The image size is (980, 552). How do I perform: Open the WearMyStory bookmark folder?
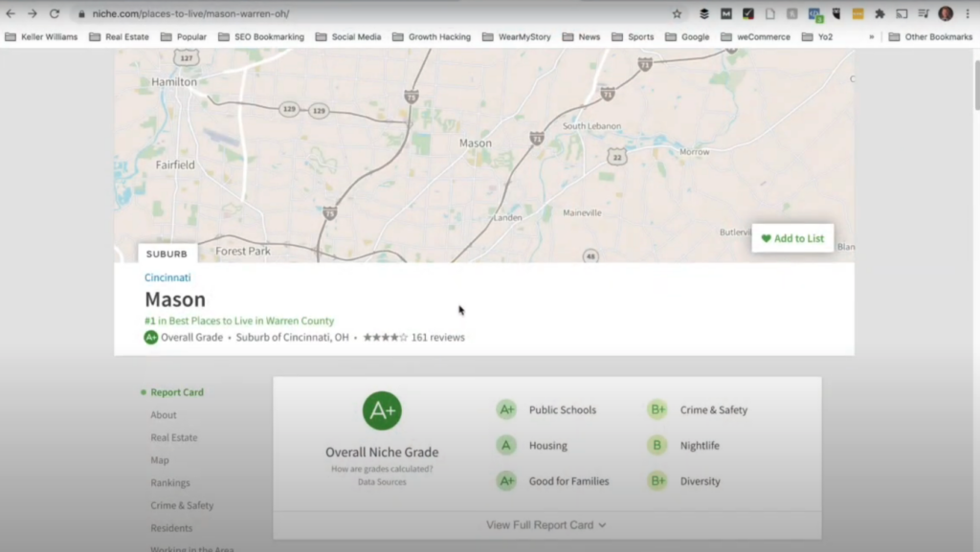[x=517, y=37]
